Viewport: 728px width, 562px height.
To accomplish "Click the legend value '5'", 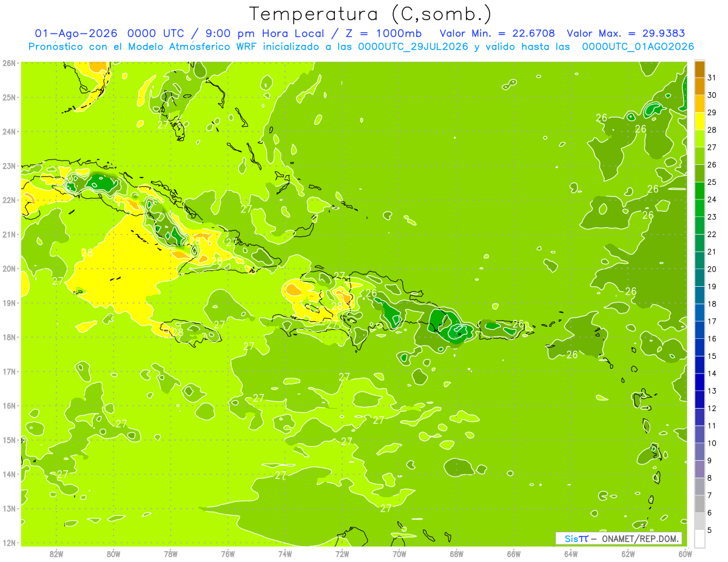I will point(710,530).
